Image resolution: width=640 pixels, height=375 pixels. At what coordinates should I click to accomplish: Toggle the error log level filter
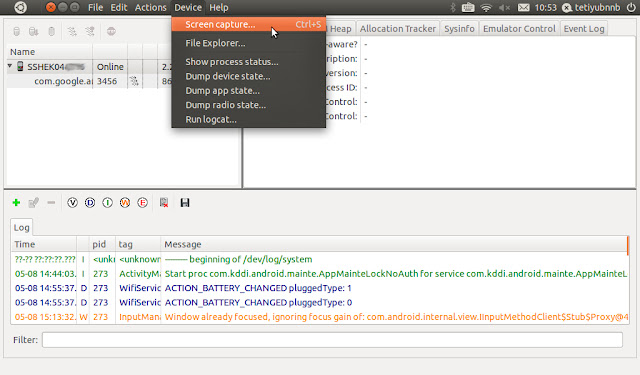coord(142,203)
